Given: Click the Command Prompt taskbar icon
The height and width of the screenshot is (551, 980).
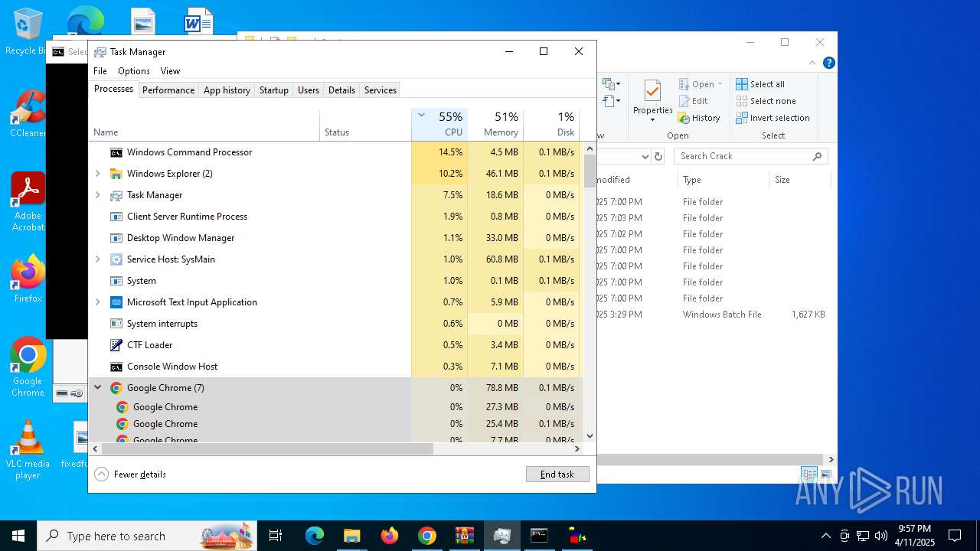Looking at the screenshot, I should tap(540, 536).
